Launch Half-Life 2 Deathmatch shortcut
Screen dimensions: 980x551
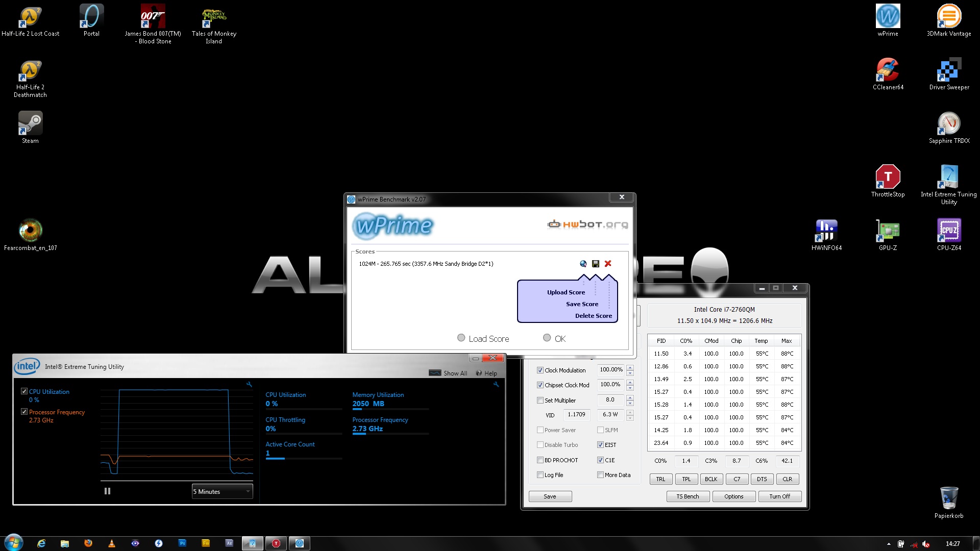[30, 78]
